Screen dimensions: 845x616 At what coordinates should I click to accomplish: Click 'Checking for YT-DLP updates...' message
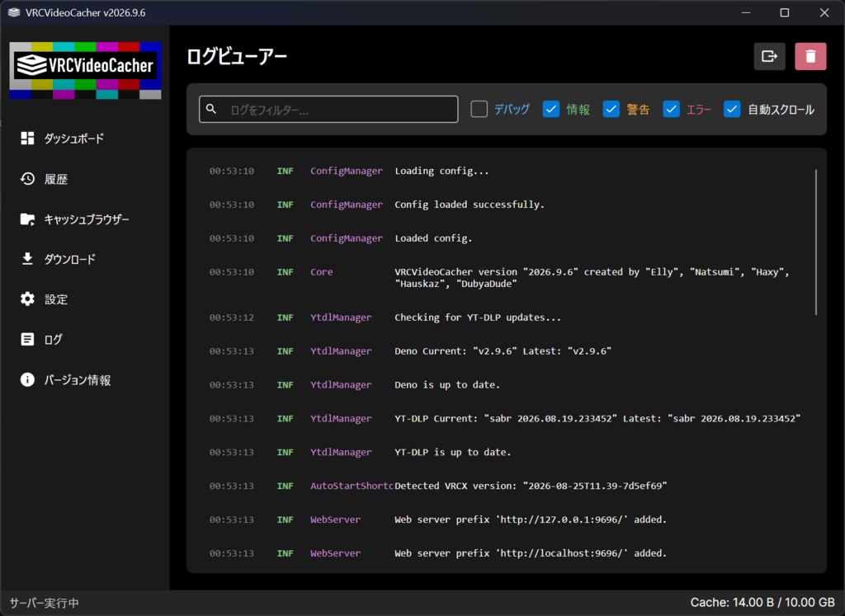tap(478, 317)
